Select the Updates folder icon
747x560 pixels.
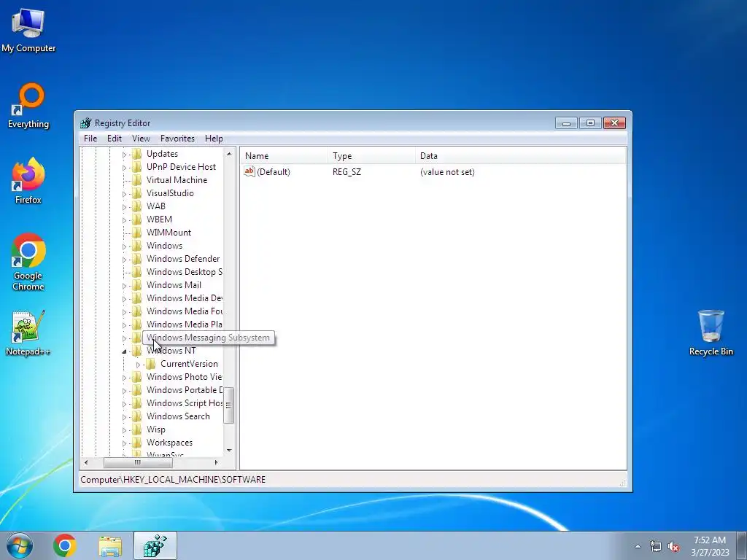[x=136, y=154]
